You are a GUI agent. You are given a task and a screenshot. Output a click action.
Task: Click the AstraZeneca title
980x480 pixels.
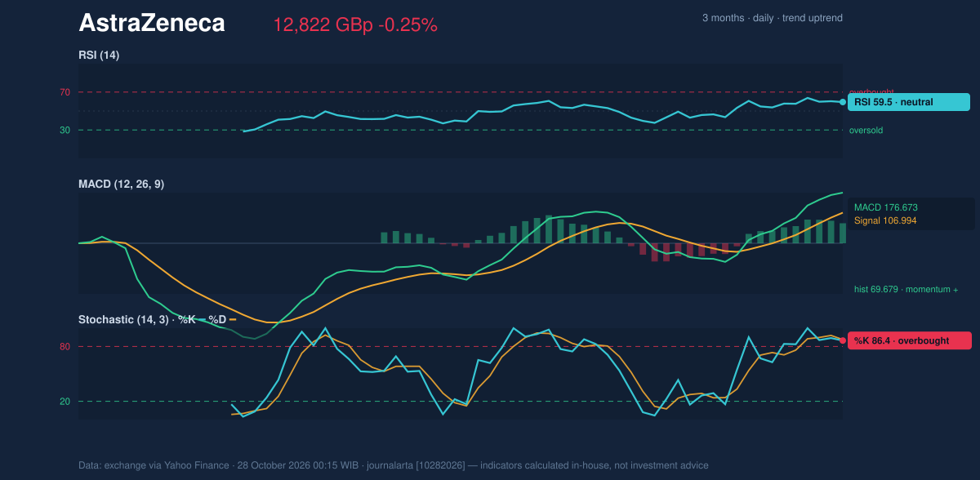click(151, 24)
